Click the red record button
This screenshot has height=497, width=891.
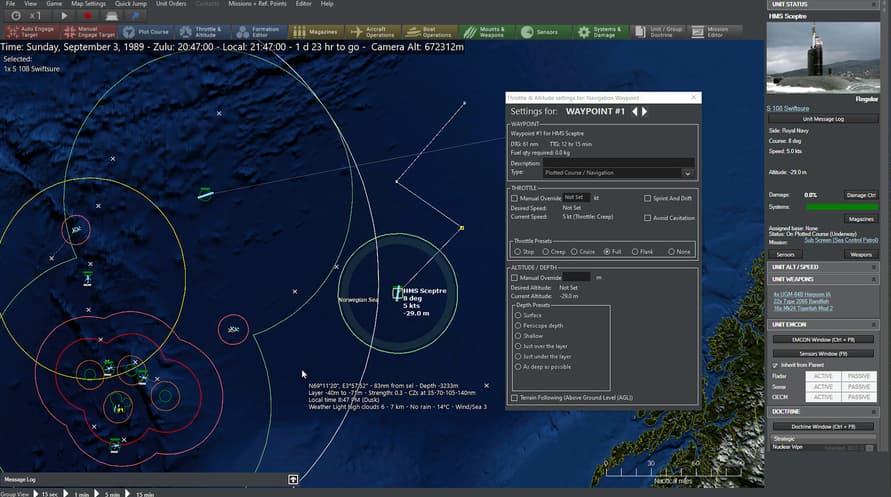(x=88, y=16)
